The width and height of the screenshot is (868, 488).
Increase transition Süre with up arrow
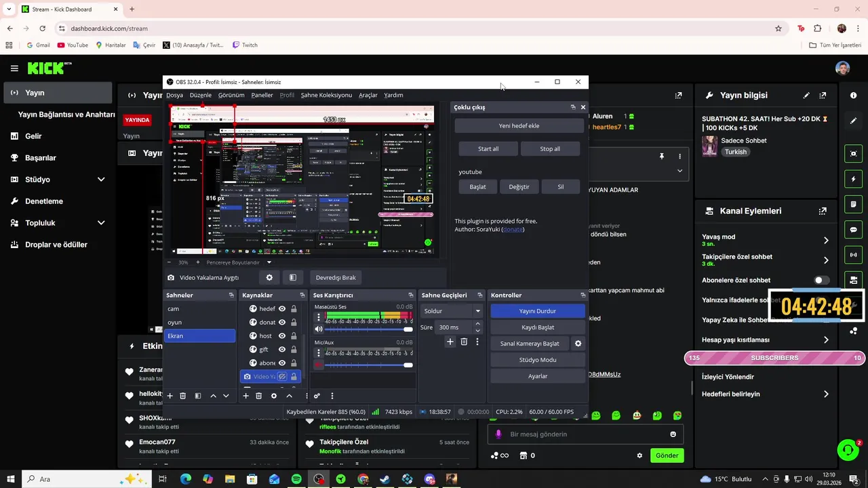tap(477, 324)
